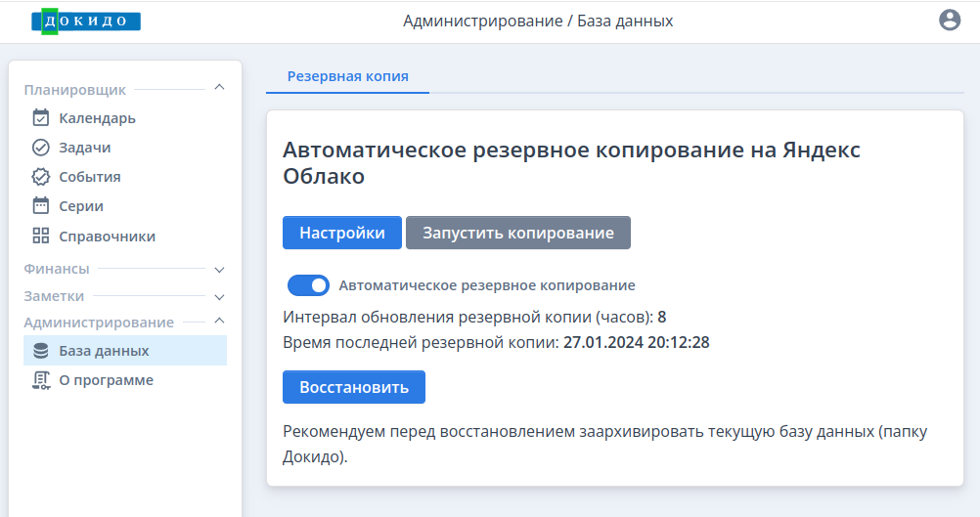Select the Задачи checkmark icon
980x517 pixels.
click(x=41, y=148)
